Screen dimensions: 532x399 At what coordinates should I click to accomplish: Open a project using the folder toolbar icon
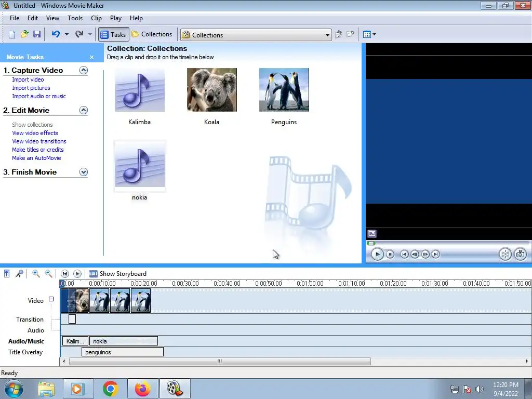pyautogui.click(x=24, y=34)
